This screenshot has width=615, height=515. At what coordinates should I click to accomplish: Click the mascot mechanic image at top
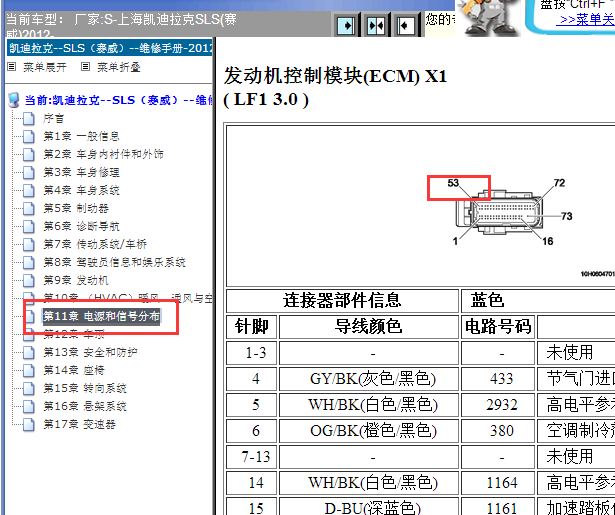pos(488,18)
